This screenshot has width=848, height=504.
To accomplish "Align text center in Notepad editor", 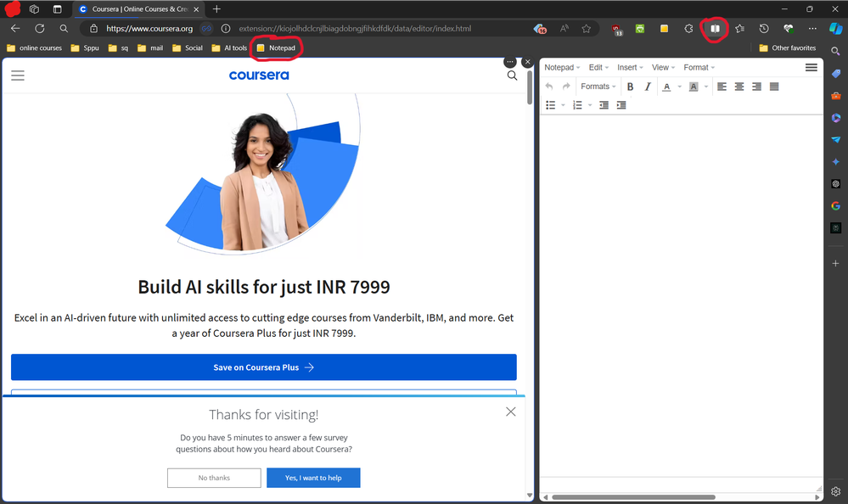I will click(x=739, y=87).
